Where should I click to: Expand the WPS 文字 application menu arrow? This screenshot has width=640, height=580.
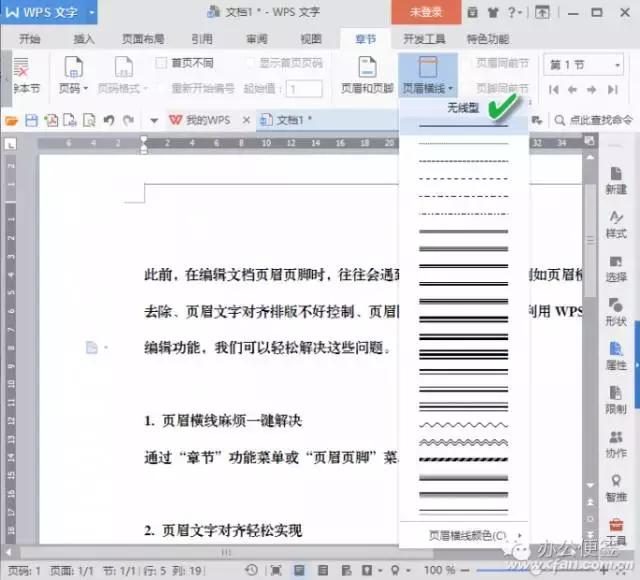[x=91, y=12]
